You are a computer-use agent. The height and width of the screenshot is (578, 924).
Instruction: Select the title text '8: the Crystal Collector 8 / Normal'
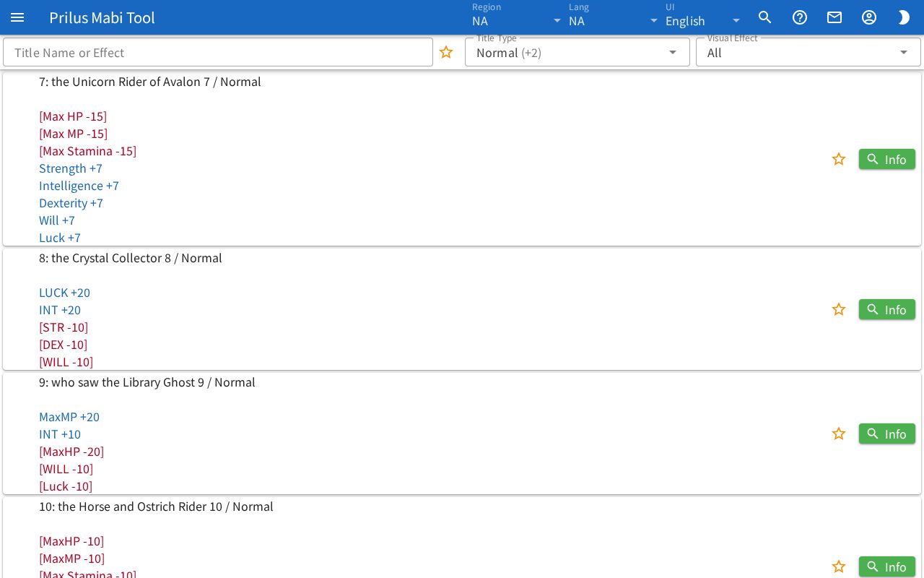[x=131, y=258]
